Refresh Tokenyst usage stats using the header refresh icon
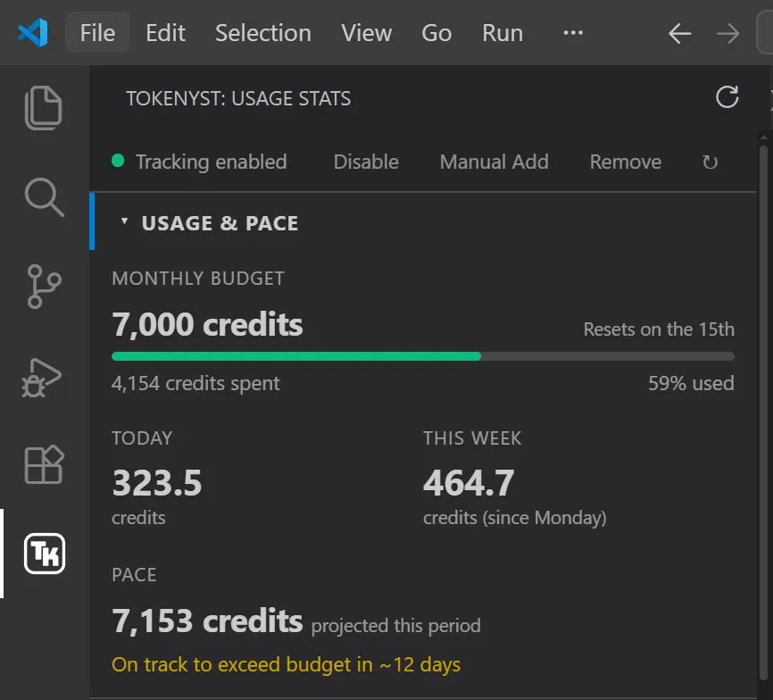 pyautogui.click(x=727, y=97)
